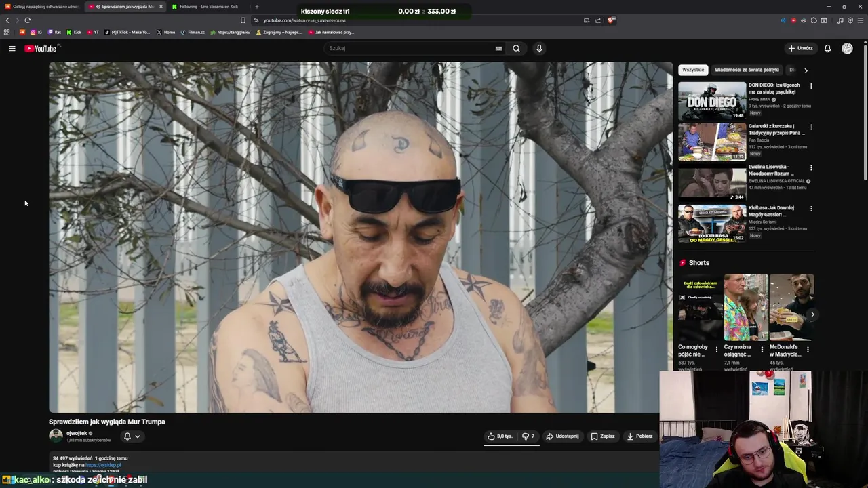Open options for Ewelina Lisowska video
This screenshot has height=488, width=868.
(811, 167)
